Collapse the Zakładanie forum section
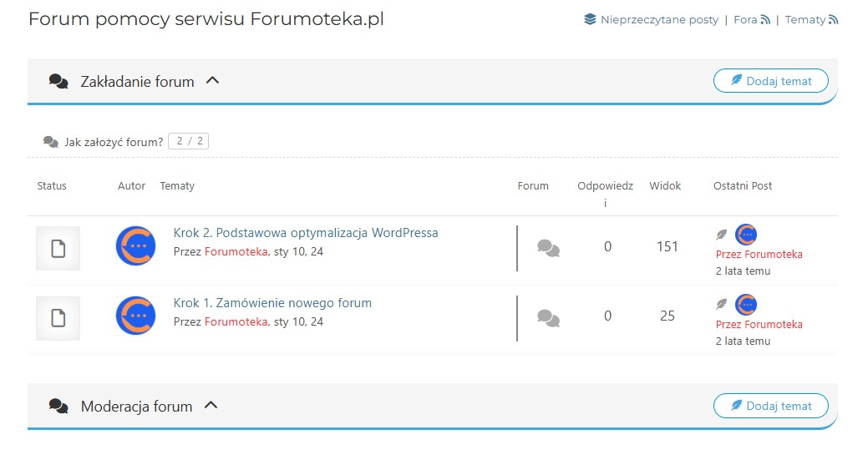Viewport: 868px width, 450px height. point(212,81)
